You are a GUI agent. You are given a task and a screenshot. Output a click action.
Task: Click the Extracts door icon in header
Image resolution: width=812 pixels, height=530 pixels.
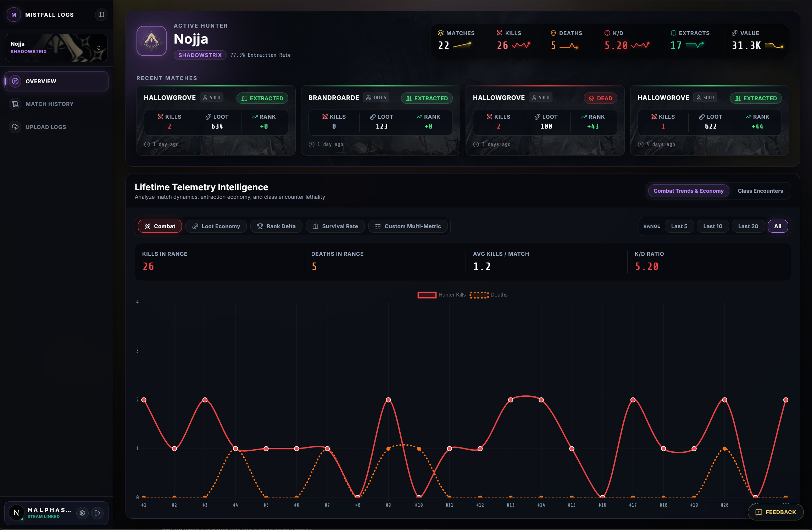[x=673, y=33]
